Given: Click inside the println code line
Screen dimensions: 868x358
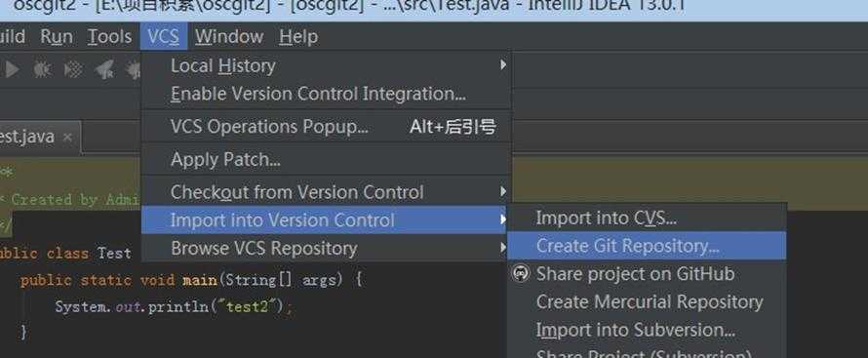Looking at the screenshot, I should [173, 306].
